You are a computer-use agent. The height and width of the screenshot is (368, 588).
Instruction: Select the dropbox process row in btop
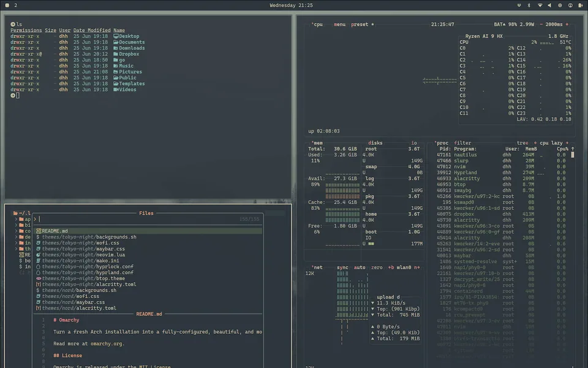point(501,214)
